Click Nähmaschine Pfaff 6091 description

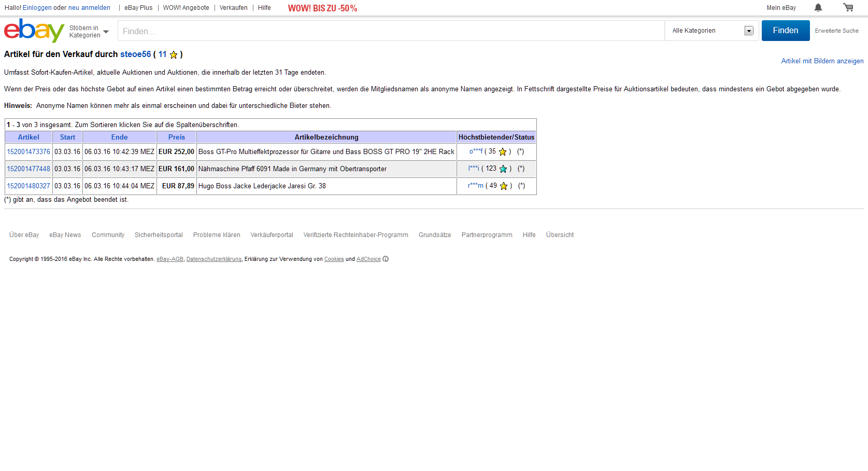(292, 169)
